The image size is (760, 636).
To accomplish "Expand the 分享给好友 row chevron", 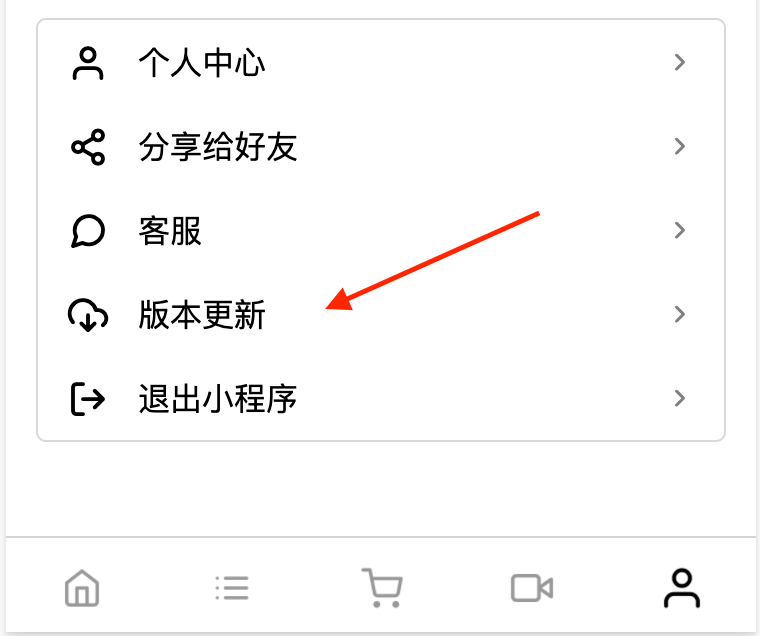I will click(x=680, y=146).
